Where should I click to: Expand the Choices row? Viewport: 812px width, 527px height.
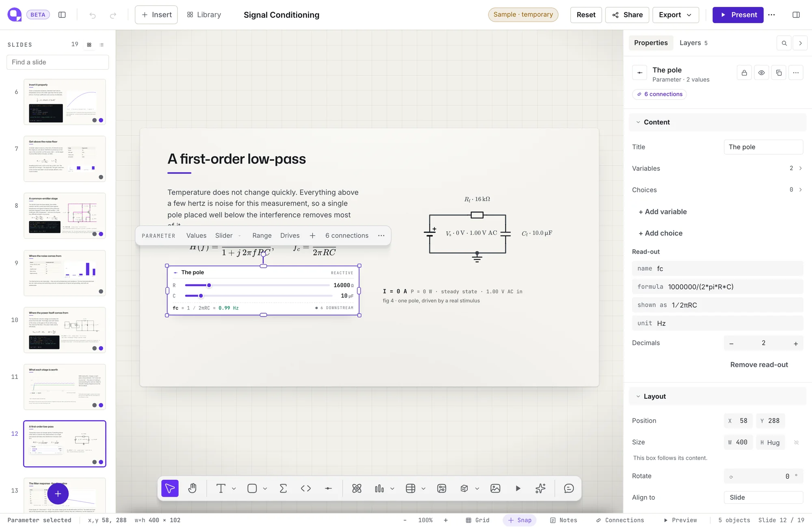click(717, 190)
